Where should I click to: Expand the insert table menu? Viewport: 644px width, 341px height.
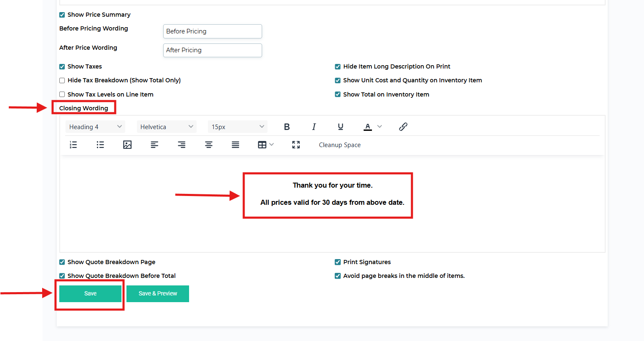[265, 145]
